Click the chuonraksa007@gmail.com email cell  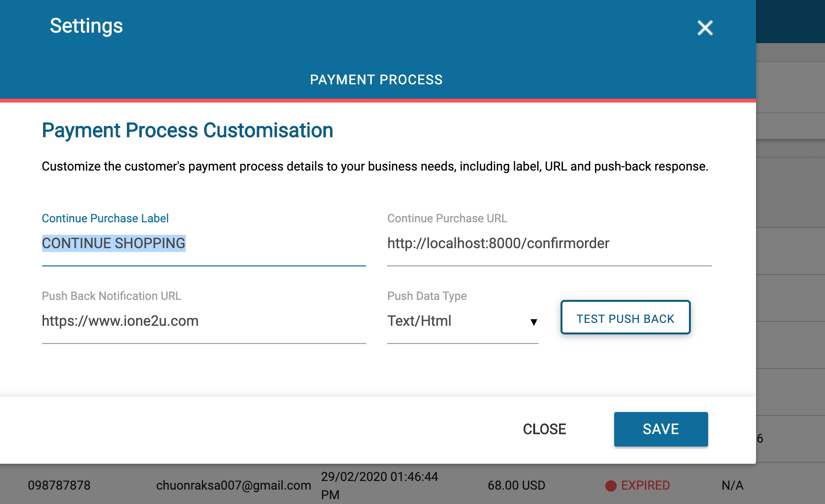233,486
